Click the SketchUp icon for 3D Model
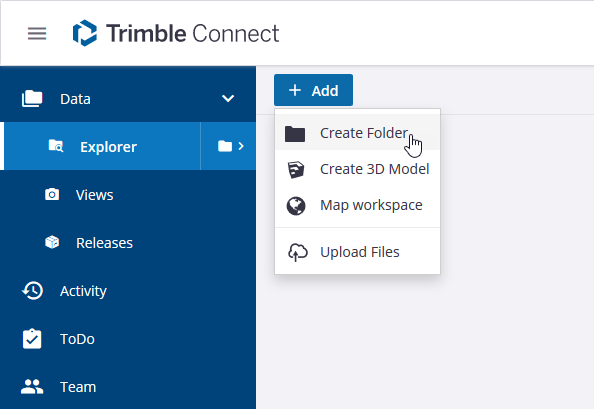 295,169
